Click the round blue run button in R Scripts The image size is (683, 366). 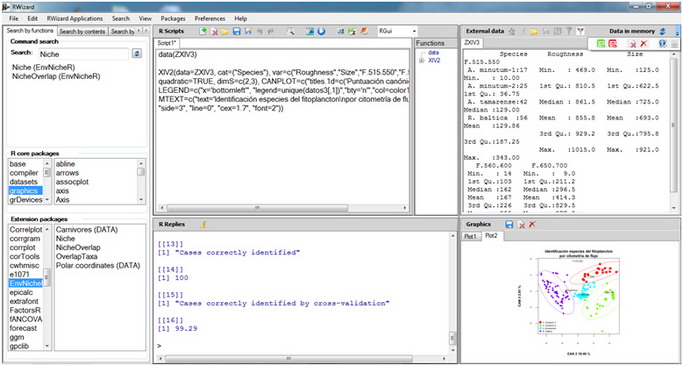(x=321, y=31)
